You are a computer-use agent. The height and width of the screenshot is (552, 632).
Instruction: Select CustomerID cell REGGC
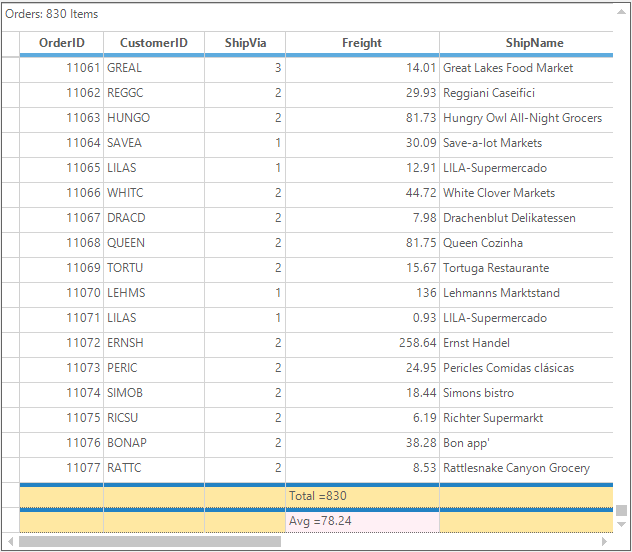[154, 95]
